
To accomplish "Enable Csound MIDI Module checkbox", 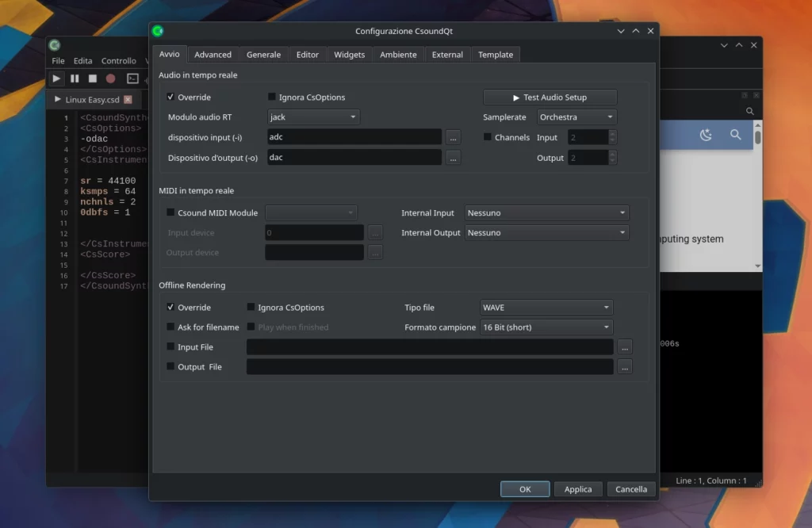I will coord(170,212).
